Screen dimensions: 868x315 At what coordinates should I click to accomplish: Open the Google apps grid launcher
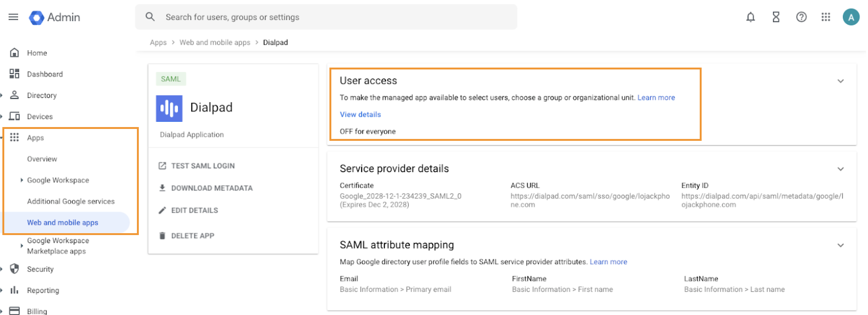tap(826, 17)
